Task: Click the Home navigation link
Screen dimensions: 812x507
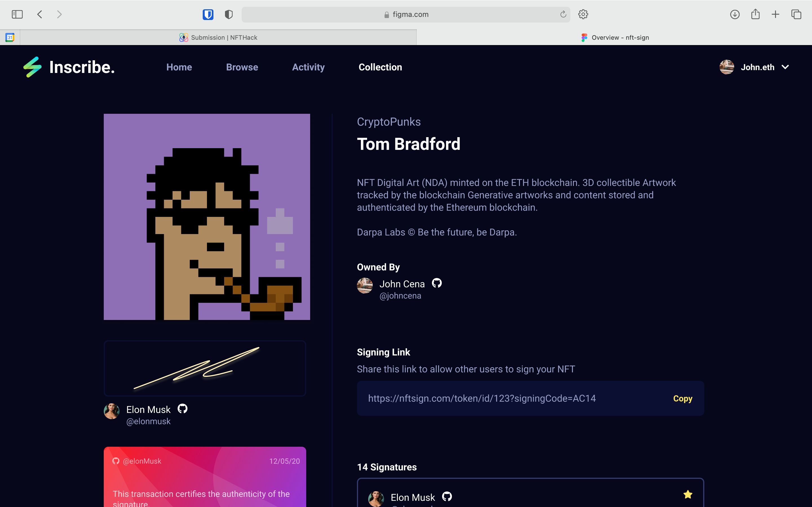Action: 178,67
